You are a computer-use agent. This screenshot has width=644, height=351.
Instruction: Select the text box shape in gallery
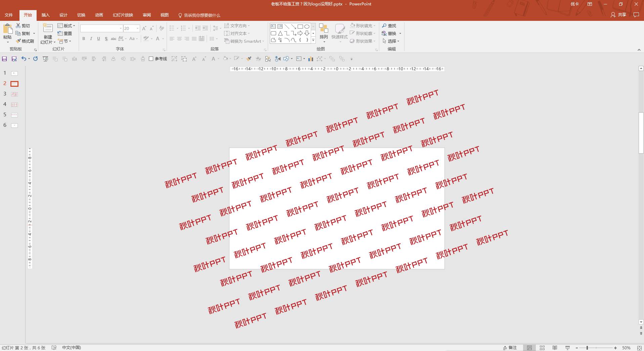pyautogui.click(x=273, y=26)
